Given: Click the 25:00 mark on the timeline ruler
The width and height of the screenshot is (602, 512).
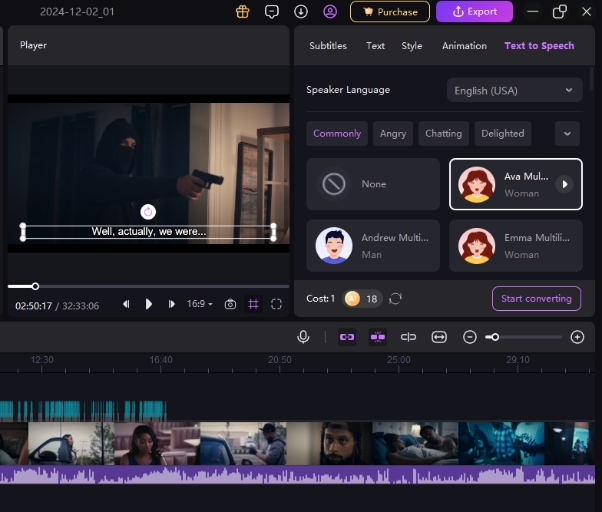Looking at the screenshot, I should click(399, 360).
